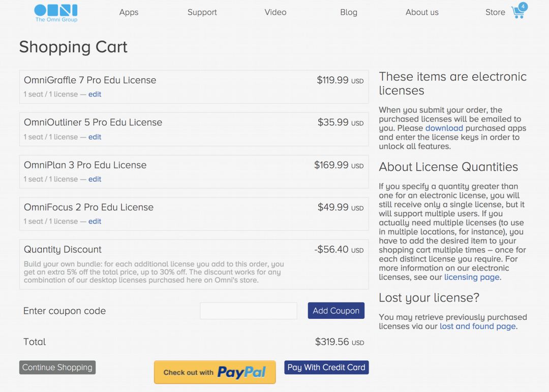
Task: Edit OmniPlan 3 Pro license seats
Action: coord(95,179)
